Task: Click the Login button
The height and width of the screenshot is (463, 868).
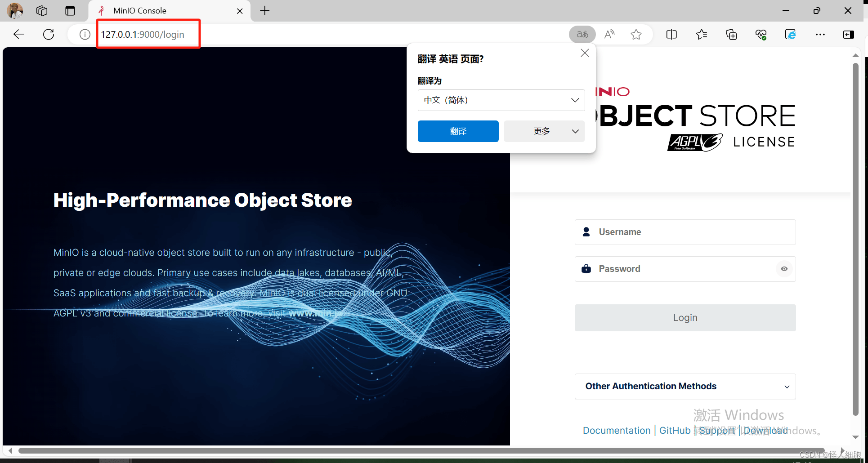Action: [685, 318]
